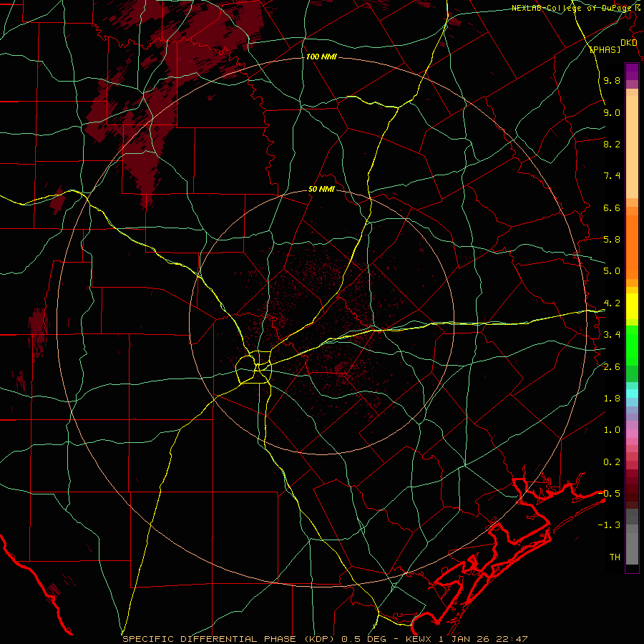
Task: Click the 6.6 color scale value
Action: 612,208
